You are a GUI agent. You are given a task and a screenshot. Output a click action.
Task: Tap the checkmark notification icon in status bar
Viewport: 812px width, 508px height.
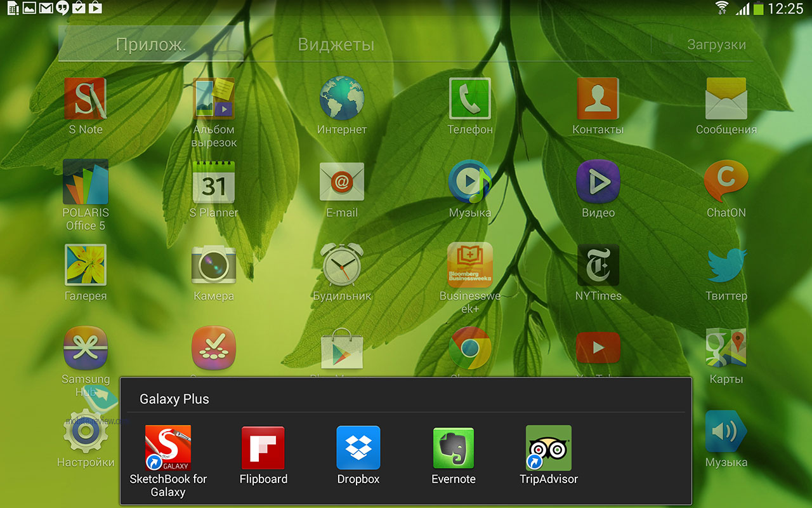[x=79, y=8]
